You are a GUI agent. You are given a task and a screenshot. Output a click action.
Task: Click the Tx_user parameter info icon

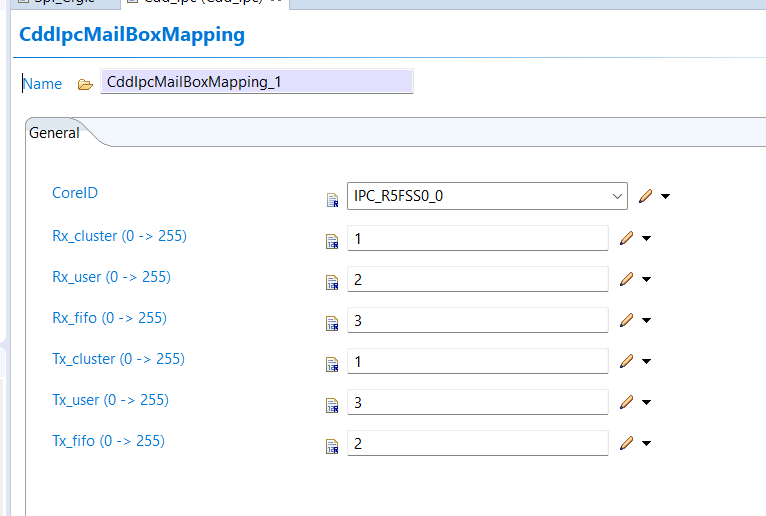[x=332, y=406]
